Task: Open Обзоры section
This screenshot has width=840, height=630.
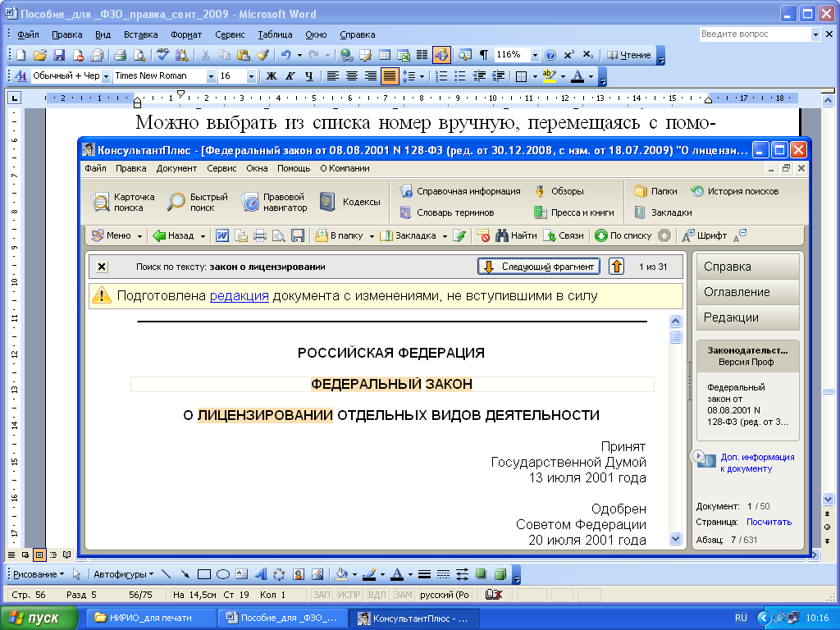Action: (x=559, y=191)
